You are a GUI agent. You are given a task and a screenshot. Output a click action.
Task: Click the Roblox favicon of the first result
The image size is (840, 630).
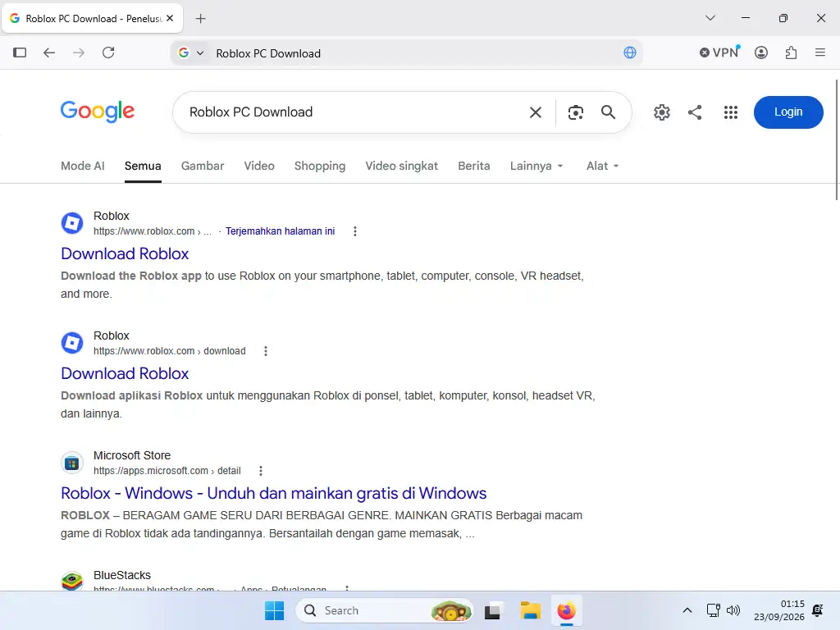tap(72, 223)
